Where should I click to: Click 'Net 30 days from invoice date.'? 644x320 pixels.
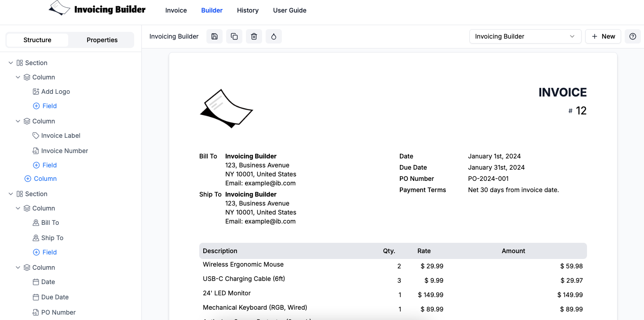point(513,190)
